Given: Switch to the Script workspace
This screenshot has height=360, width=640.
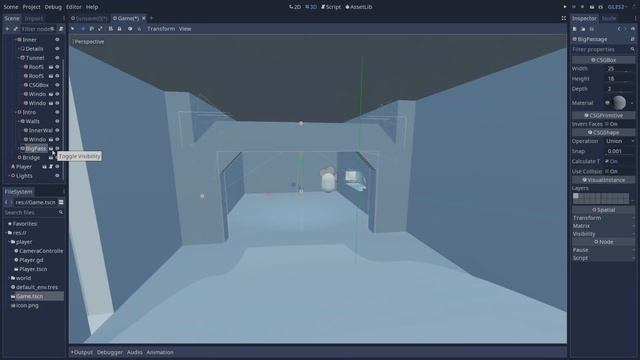Looking at the screenshot, I should click(331, 7).
